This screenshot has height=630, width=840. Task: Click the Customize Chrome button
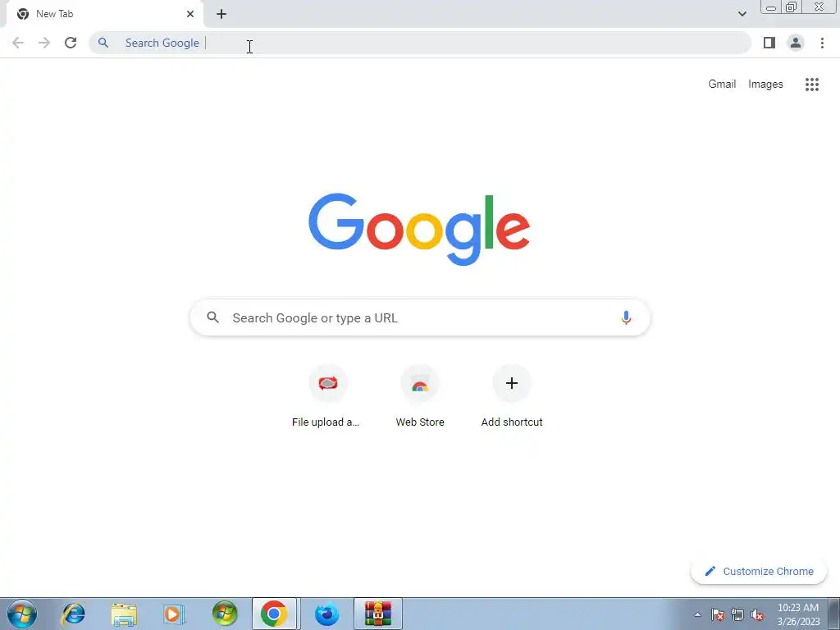(759, 572)
